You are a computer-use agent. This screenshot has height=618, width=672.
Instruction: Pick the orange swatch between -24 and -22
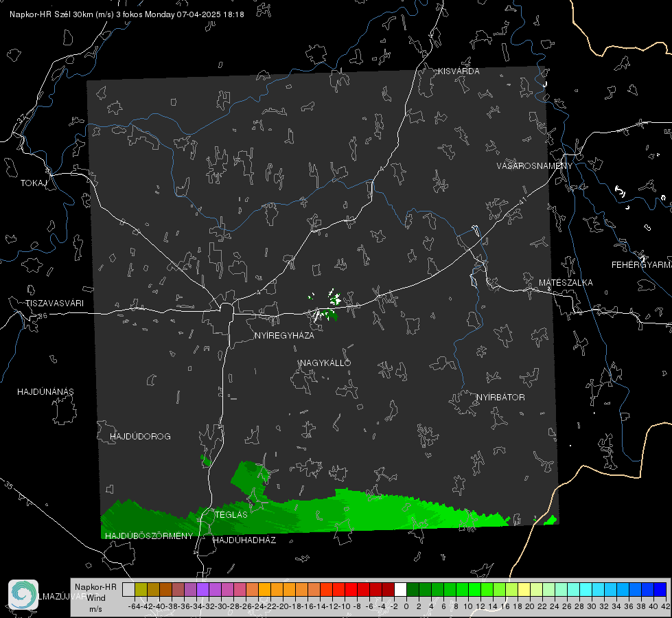pos(264,590)
